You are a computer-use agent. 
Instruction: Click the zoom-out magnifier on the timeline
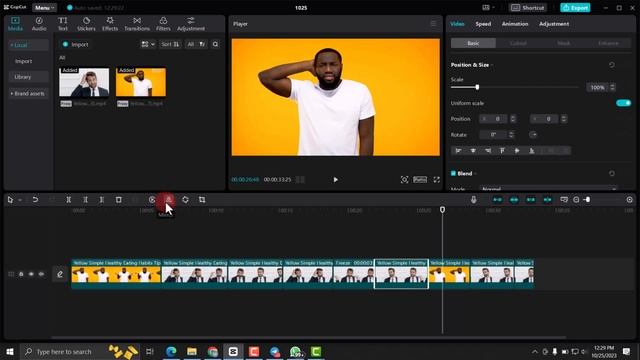(576, 200)
